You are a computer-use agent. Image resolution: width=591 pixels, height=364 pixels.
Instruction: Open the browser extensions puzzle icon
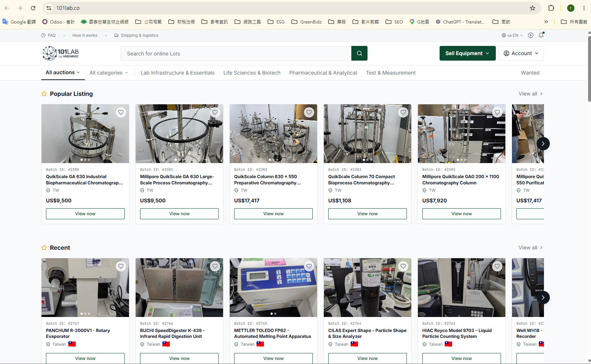[x=551, y=8]
